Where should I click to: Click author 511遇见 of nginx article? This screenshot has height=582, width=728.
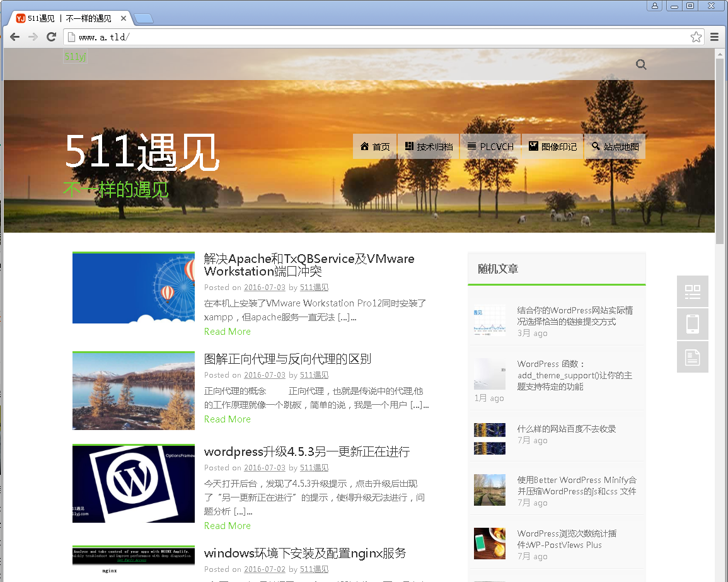tap(314, 569)
